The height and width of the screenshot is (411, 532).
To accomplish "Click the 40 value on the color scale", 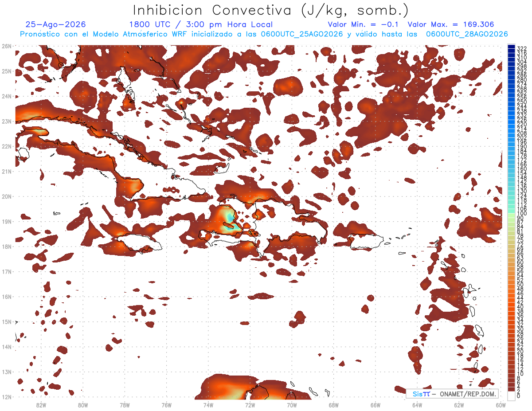I will (x=520, y=307).
